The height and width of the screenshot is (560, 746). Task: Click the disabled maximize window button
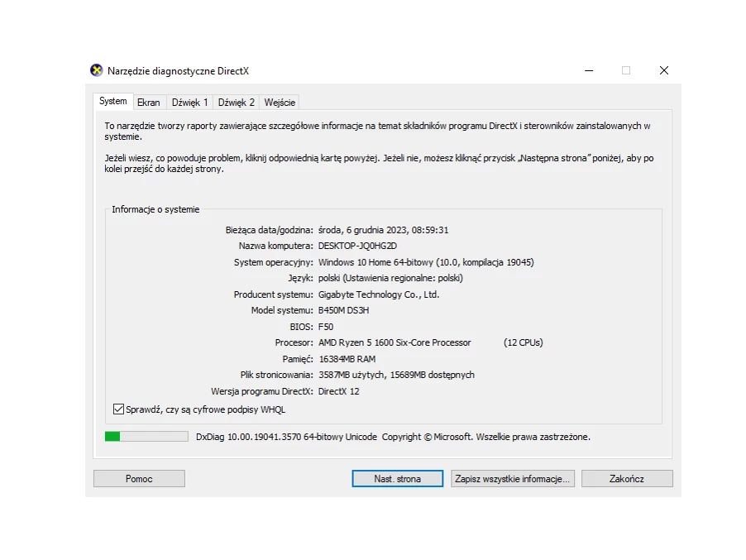(626, 70)
